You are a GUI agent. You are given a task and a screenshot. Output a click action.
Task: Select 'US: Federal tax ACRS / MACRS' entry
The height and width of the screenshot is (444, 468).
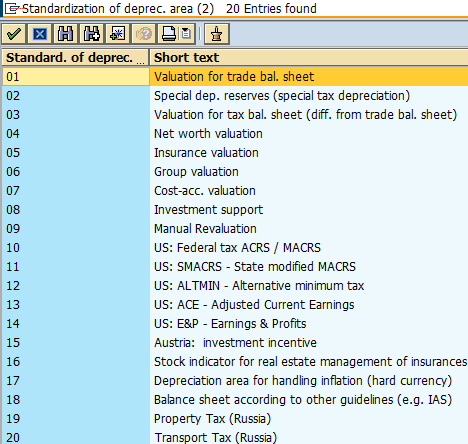tap(235, 248)
